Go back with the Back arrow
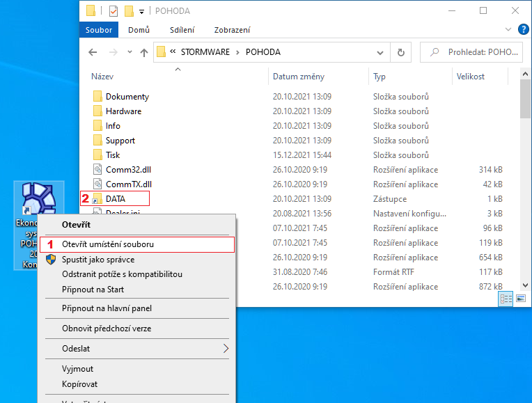 click(x=93, y=52)
